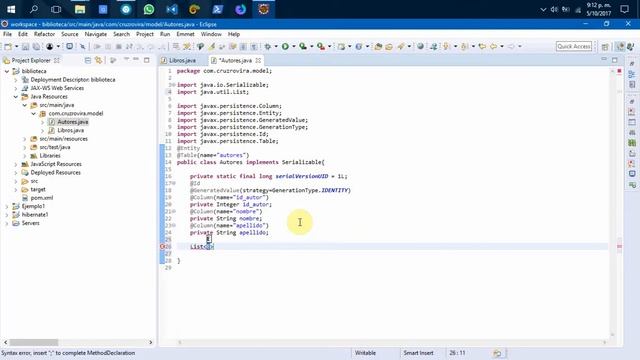Switch to the Java EE perspective icon
The image size is (640, 360).
point(620,47)
